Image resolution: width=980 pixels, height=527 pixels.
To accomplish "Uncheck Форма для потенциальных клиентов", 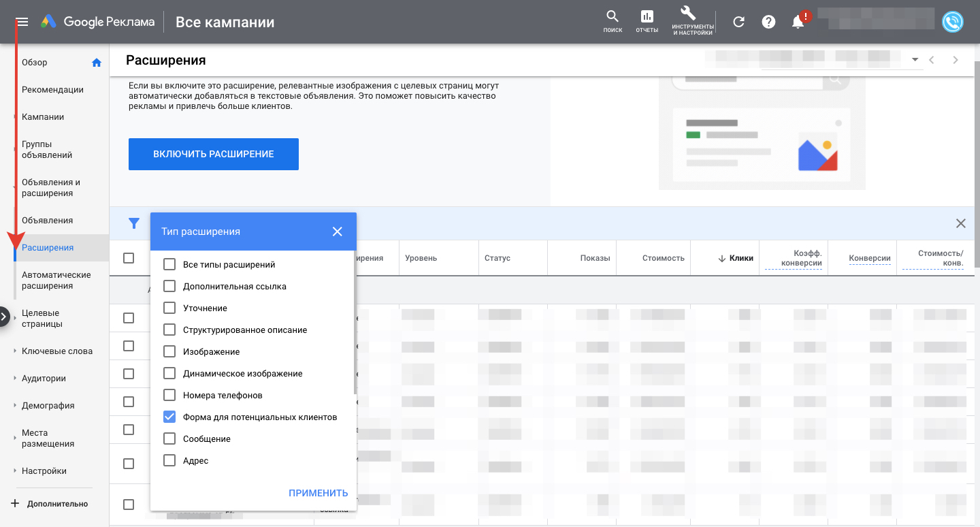I will point(169,417).
